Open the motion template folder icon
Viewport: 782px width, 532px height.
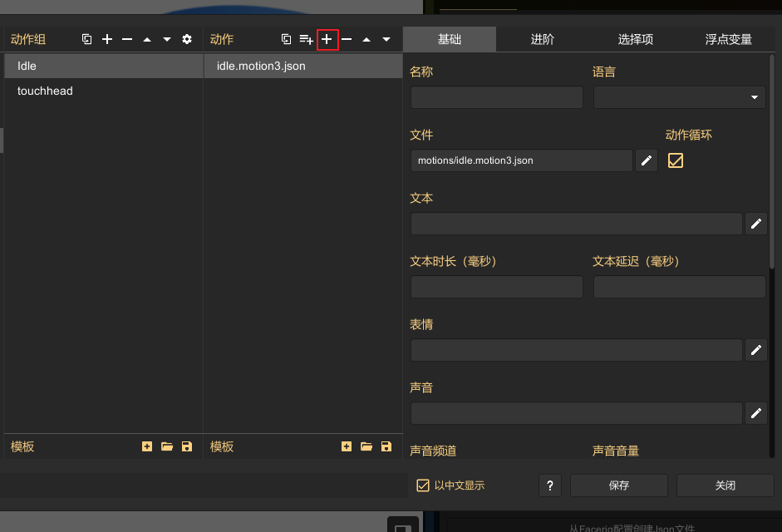pos(366,446)
